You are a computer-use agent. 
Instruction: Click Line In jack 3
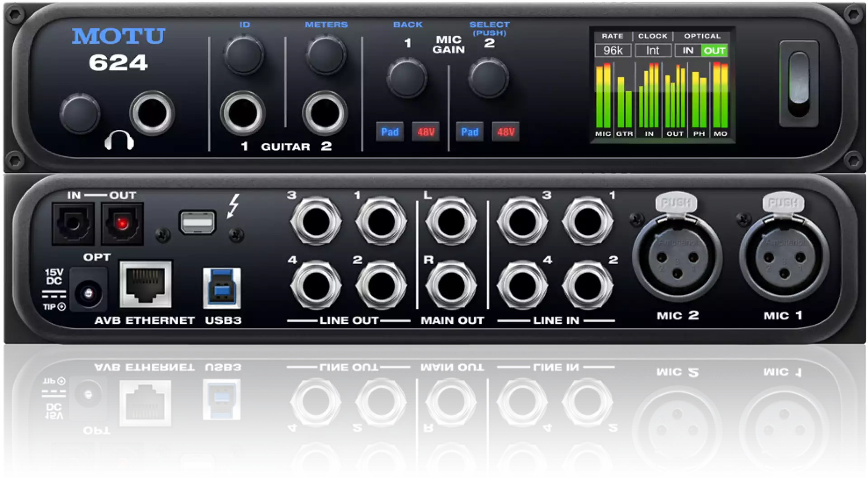(x=522, y=222)
